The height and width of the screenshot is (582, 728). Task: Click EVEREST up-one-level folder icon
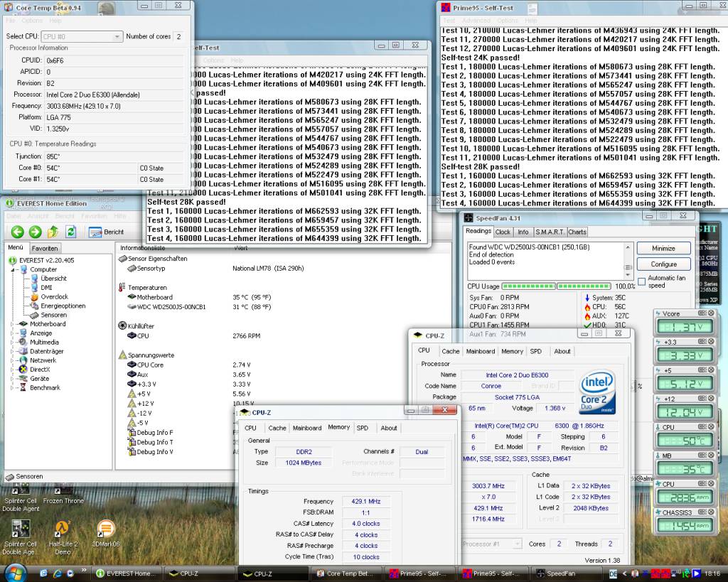coord(53,232)
